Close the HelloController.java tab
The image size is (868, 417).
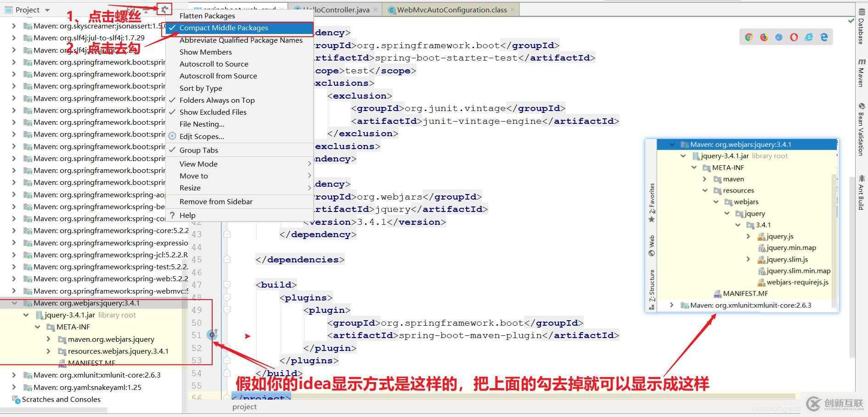point(376,10)
